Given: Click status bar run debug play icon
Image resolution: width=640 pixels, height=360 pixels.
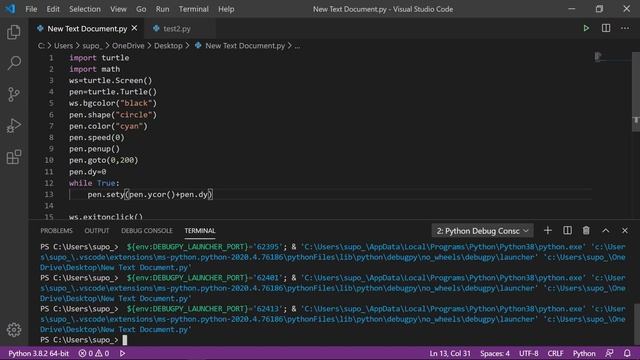Looking at the screenshot, I should [x=122, y=353].
